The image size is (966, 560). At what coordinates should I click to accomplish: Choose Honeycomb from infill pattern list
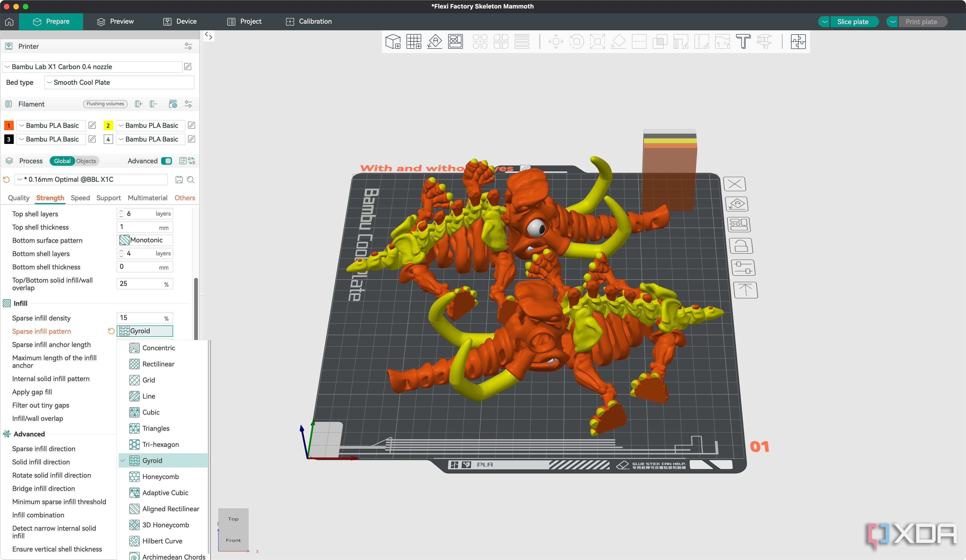[x=160, y=476]
